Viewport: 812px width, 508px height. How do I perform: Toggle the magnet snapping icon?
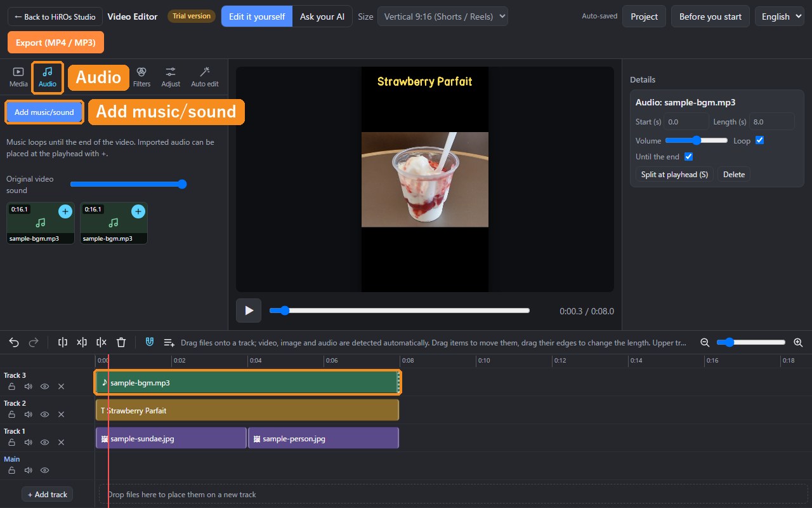point(150,342)
